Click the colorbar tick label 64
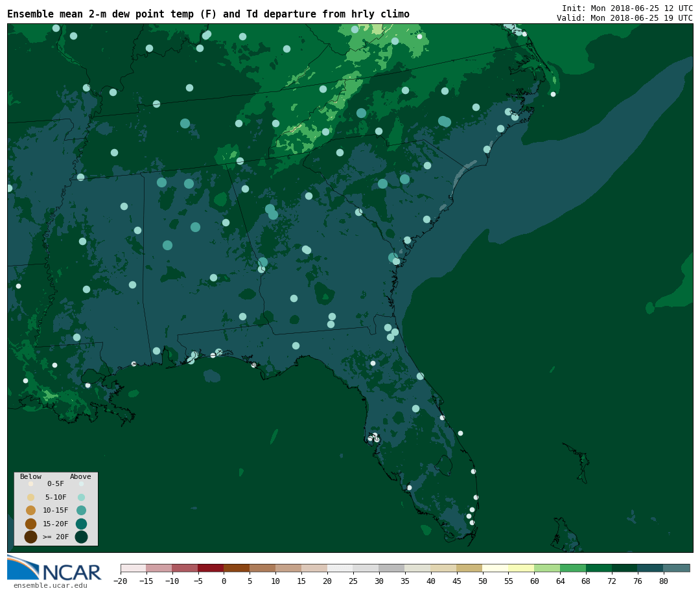The image size is (700, 593). 560,581
